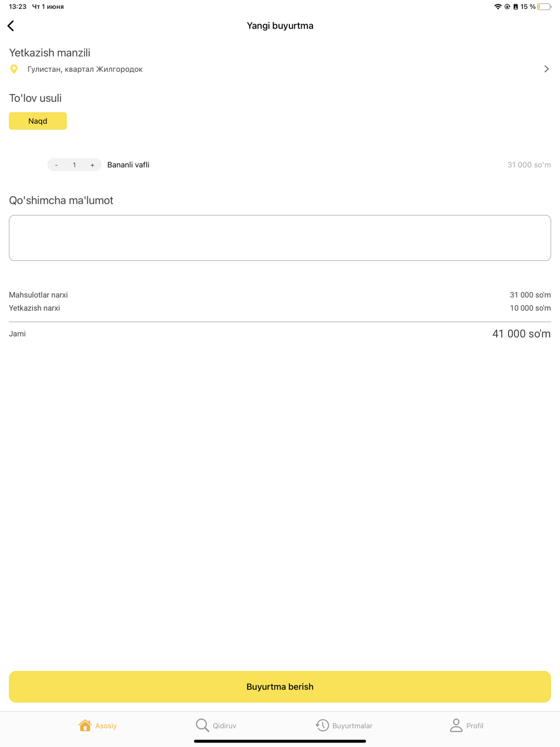Tap the Jami total 41 000 so'm

click(521, 334)
